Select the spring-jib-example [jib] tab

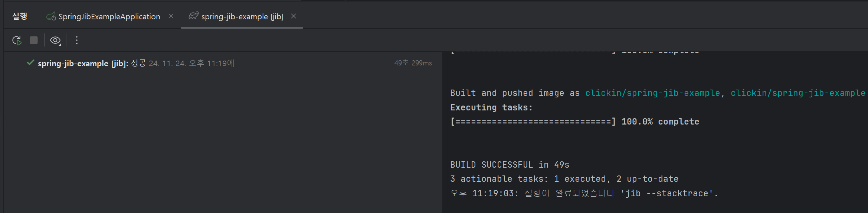point(242,16)
